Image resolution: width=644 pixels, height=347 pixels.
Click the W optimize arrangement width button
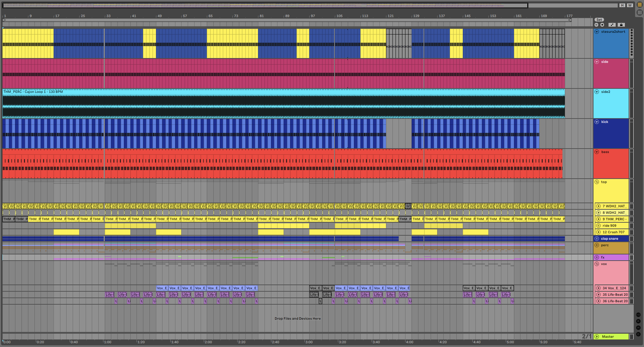tap(630, 5)
